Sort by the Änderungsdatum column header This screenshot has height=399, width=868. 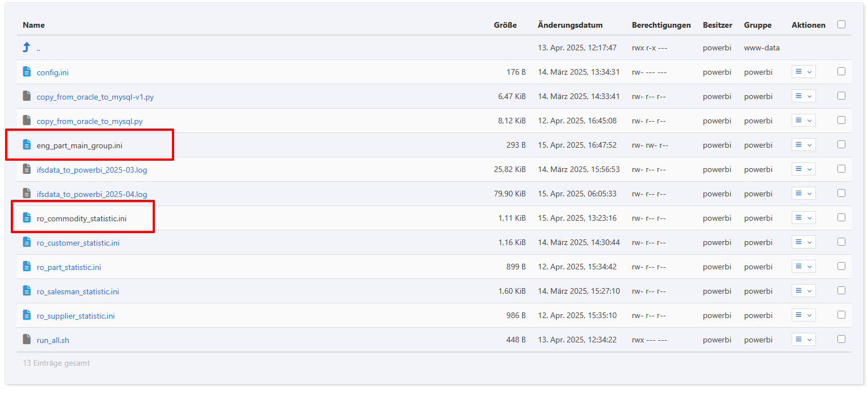point(570,25)
